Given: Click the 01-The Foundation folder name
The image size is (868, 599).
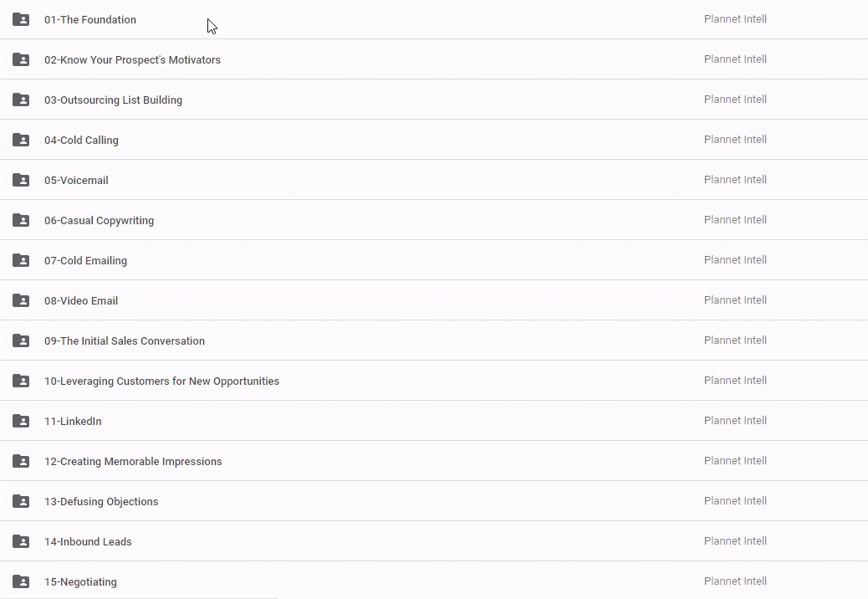Looking at the screenshot, I should pos(90,20).
